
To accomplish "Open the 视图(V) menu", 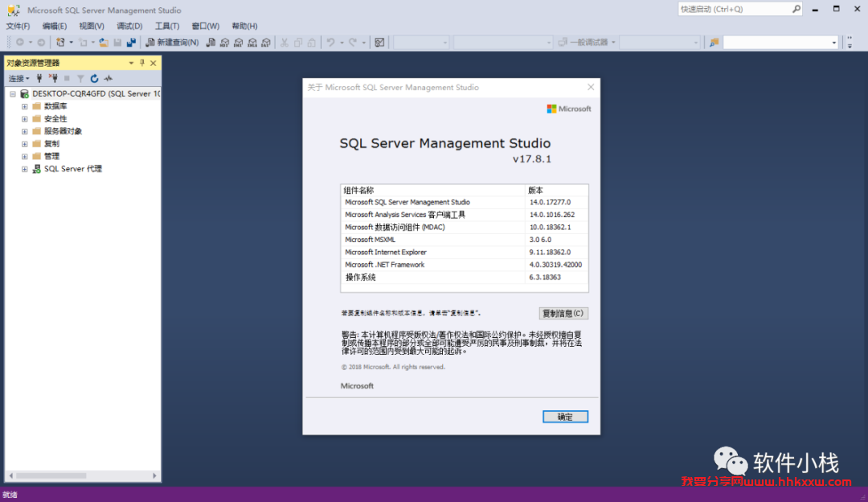I will click(92, 26).
